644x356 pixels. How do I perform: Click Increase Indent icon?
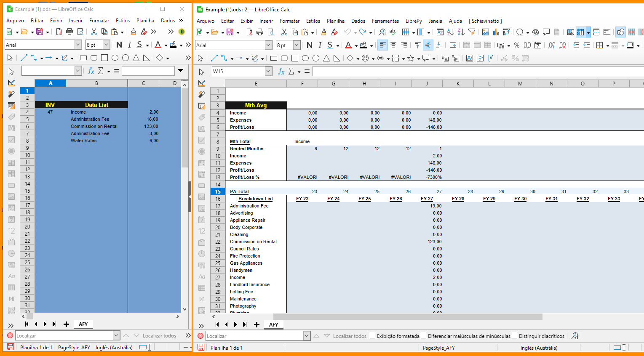point(576,45)
